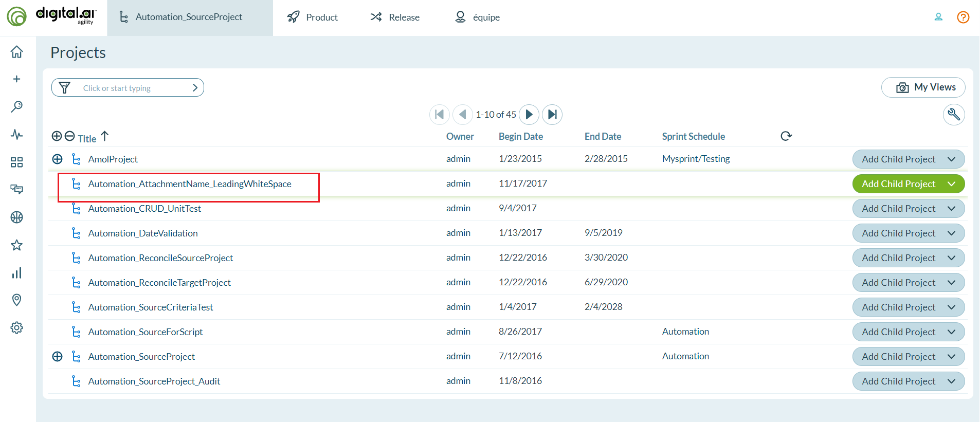This screenshot has width=980, height=422.
Task: Expand the Automation_SourceProject tree row
Action: 57,357
